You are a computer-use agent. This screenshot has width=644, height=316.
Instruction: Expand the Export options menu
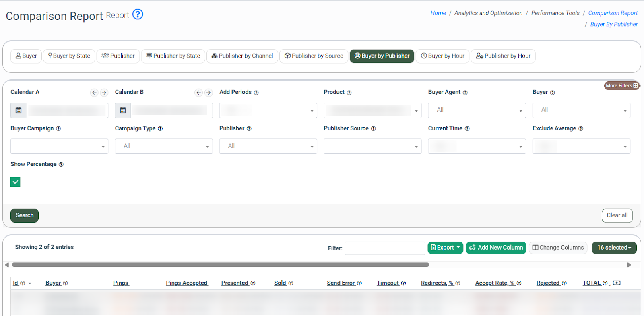click(x=445, y=248)
